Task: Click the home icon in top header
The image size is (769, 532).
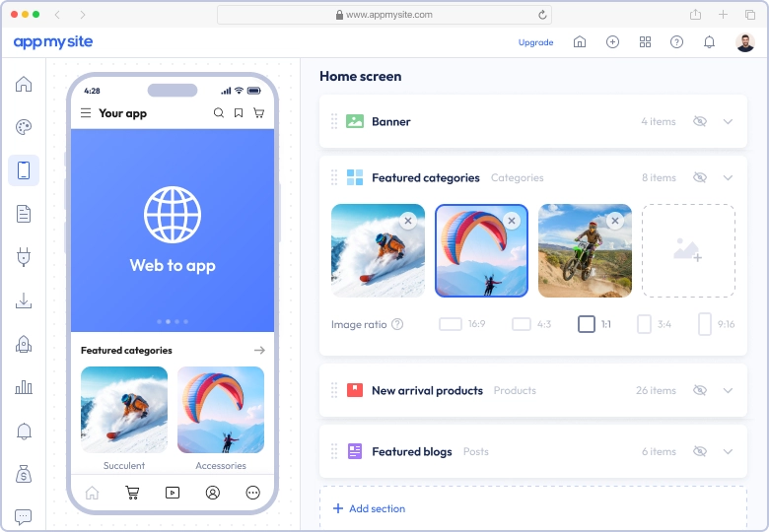Action: [580, 42]
